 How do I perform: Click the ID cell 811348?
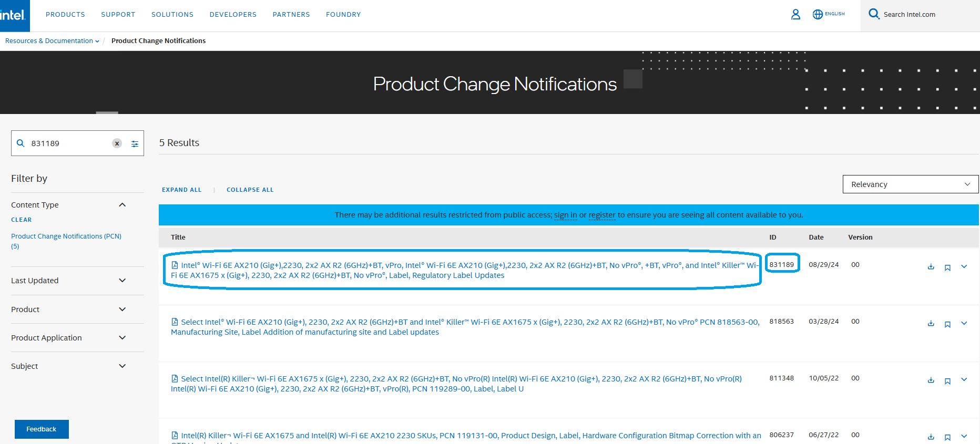pos(782,378)
